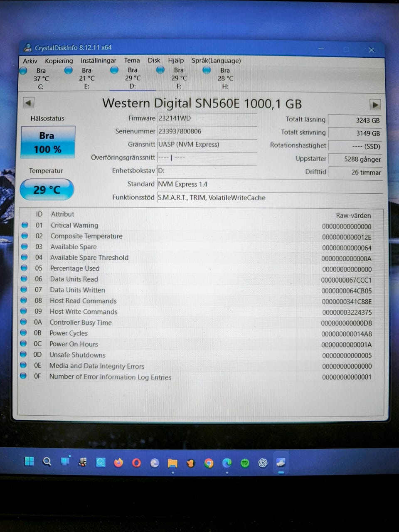Screen dimensions: 399x532
Task: Click Totalt skrivning value 3149 GB
Action: click(x=355, y=133)
